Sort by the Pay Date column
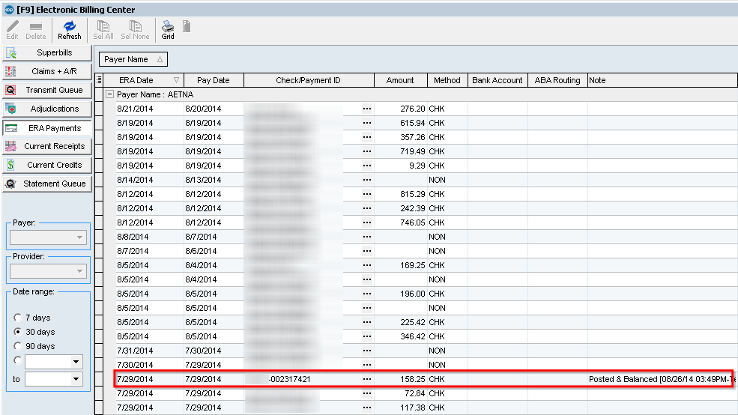 click(213, 80)
